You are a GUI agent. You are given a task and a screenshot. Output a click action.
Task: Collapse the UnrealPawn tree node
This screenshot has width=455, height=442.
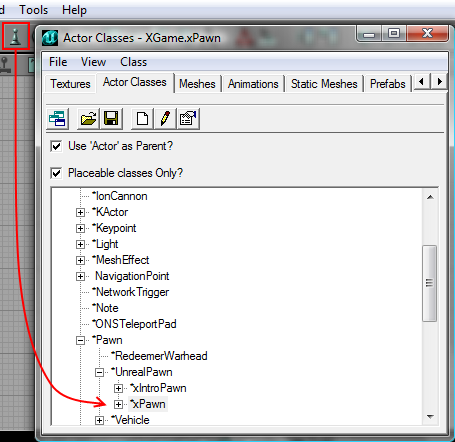99,372
